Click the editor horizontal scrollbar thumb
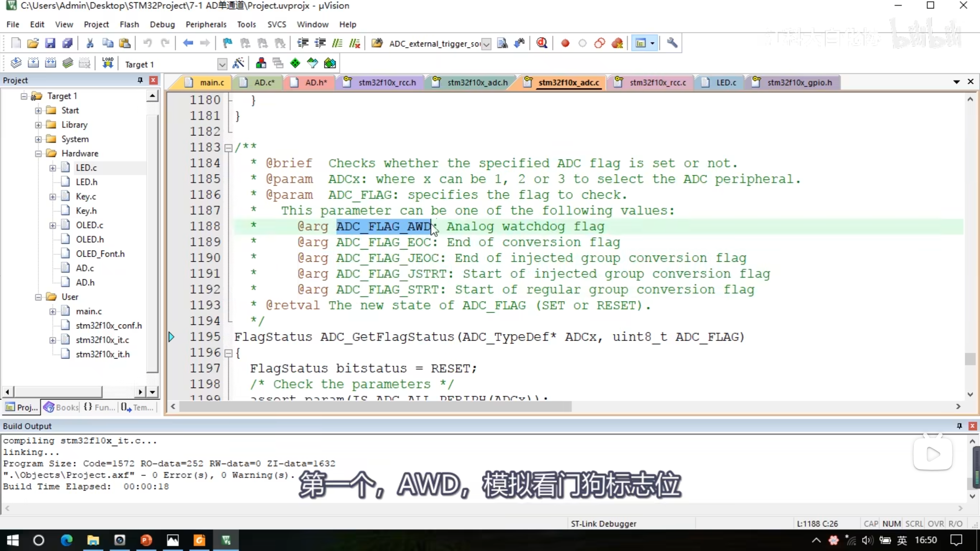Image resolution: width=980 pixels, height=551 pixels. click(375, 406)
